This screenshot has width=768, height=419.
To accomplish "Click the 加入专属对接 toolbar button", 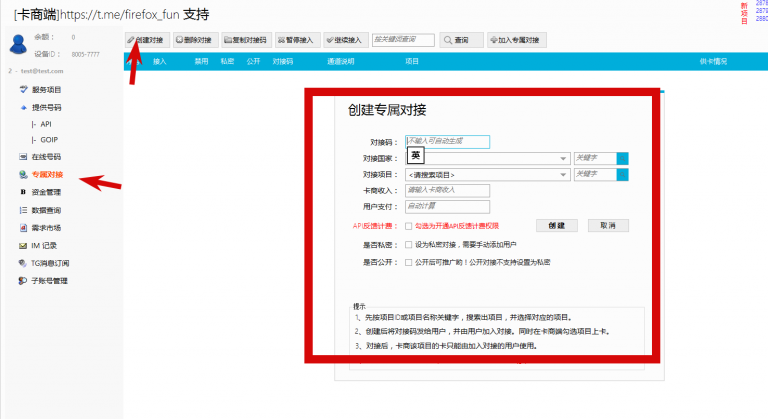I will tap(517, 40).
